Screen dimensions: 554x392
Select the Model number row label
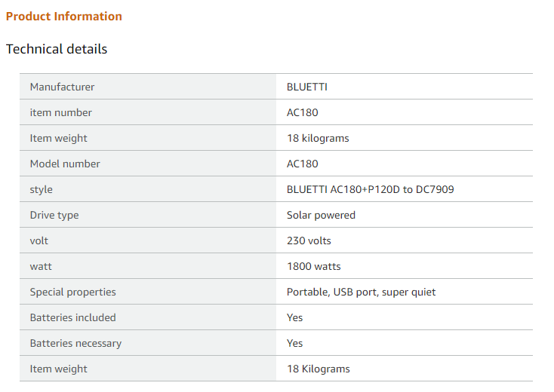(x=65, y=164)
